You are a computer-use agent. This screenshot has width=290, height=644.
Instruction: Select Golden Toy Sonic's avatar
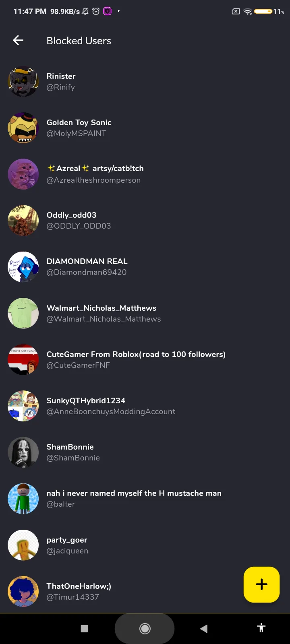coord(23,128)
